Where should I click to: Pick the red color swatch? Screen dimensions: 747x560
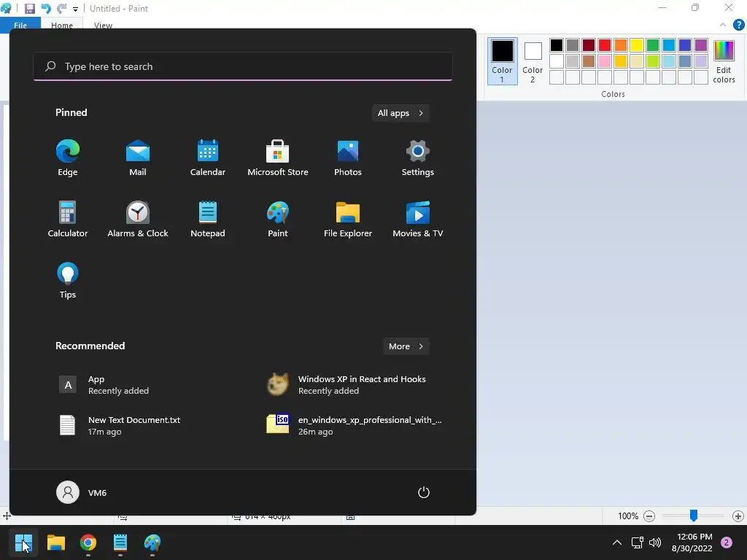(x=605, y=44)
